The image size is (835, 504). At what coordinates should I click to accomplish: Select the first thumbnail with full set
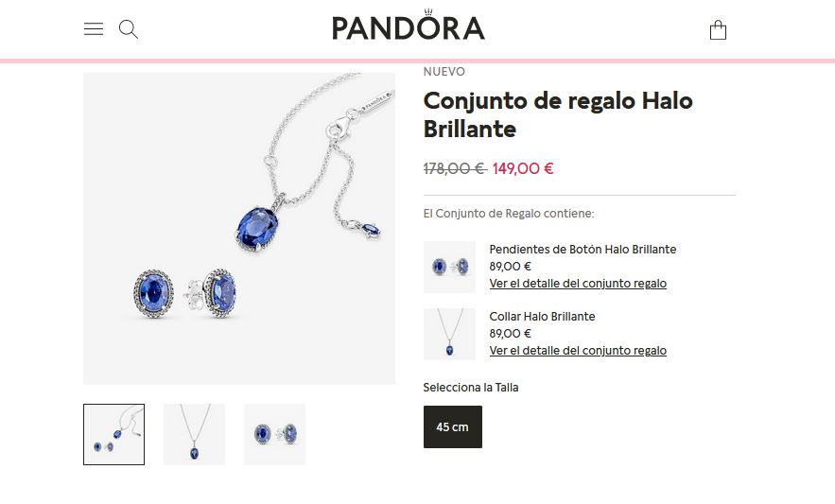tap(114, 434)
